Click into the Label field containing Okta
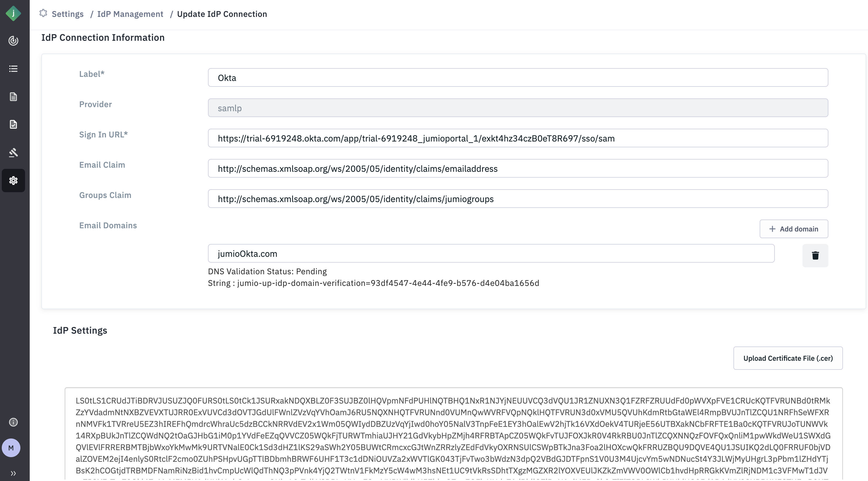This screenshot has width=868, height=481. 518,78
